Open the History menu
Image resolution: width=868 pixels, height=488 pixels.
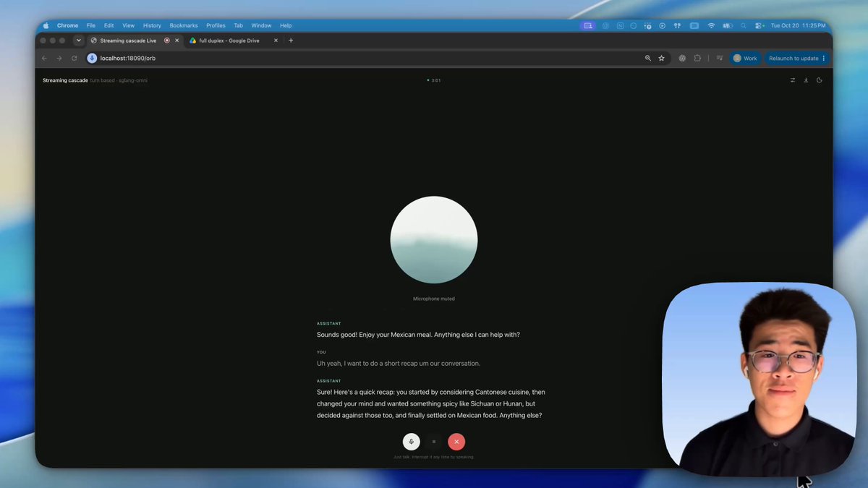pyautogui.click(x=152, y=25)
